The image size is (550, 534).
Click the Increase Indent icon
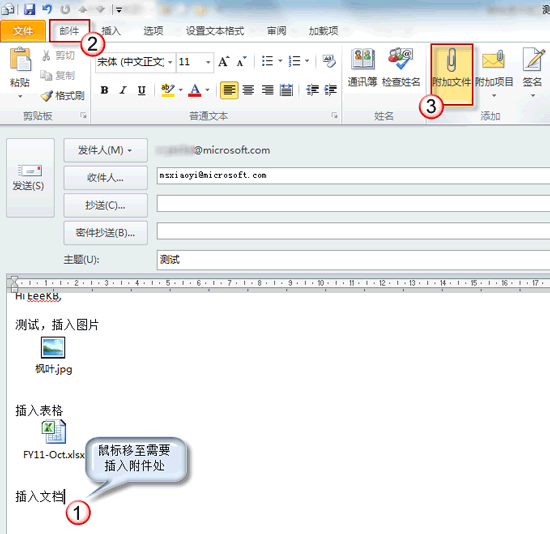coord(330,91)
